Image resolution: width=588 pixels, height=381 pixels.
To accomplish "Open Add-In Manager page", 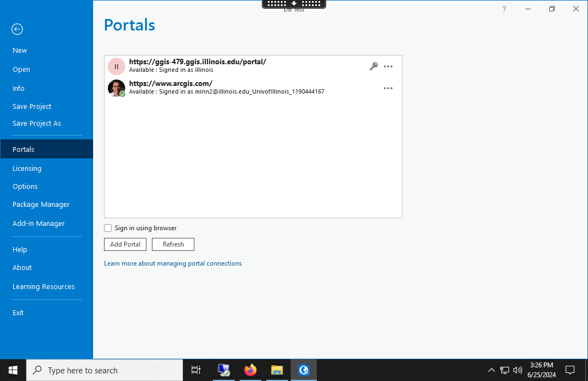I will (39, 224).
